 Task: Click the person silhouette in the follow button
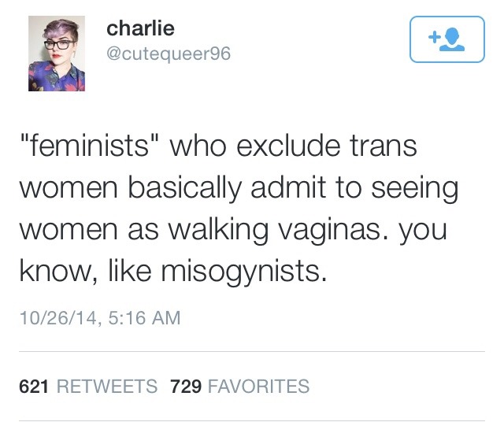[x=453, y=39]
